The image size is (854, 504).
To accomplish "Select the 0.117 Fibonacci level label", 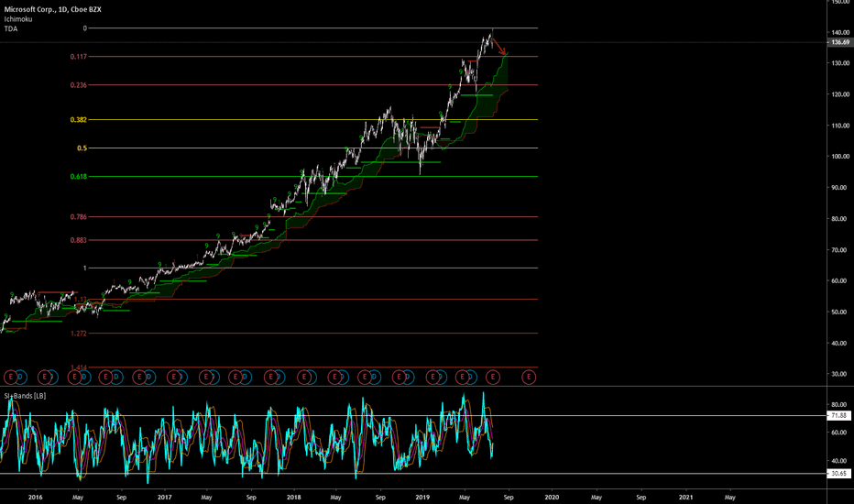I will [x=79, y=57].
